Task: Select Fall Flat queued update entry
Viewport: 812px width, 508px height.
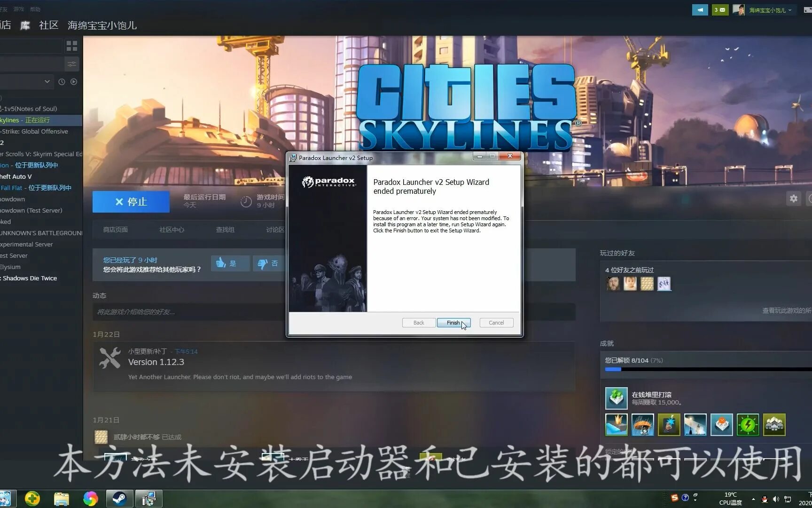Action: pos(41,188)
